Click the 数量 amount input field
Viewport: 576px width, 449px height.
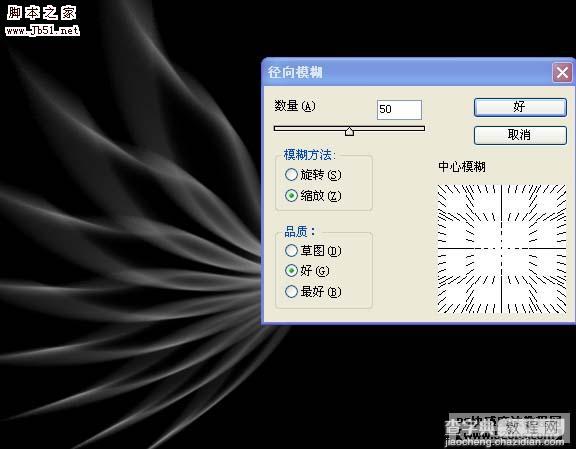click(399, 109)
